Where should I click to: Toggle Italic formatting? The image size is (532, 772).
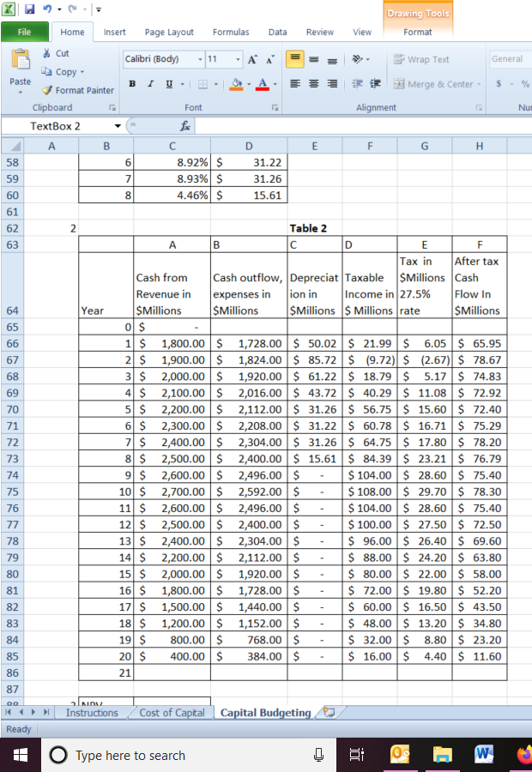pyautogui.click(x=151, y=84)
